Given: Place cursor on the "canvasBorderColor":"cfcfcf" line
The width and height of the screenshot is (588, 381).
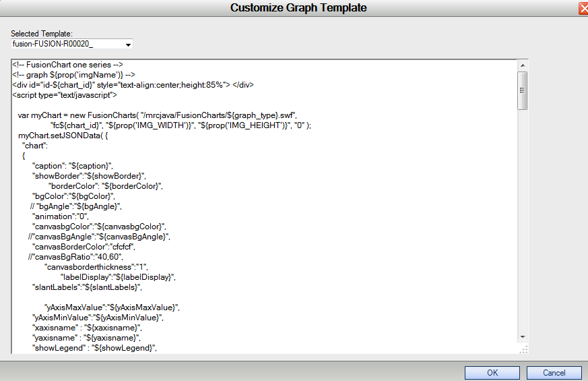Looking at the screenshot, I should point(84,247).
